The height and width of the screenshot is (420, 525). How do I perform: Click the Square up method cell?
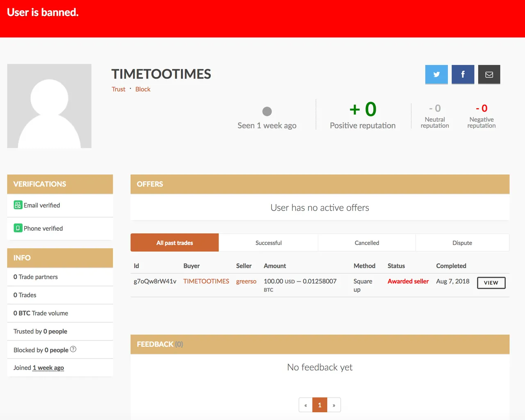tap(363, 285)
